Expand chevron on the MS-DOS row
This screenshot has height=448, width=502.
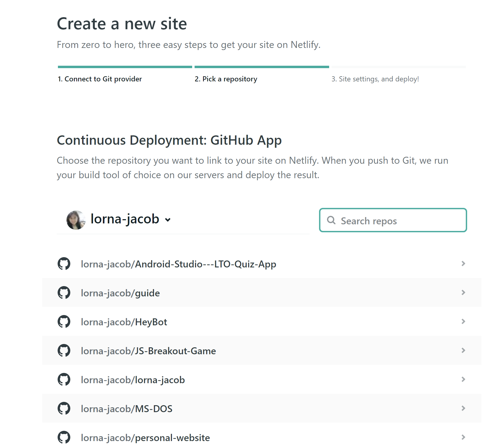click(463, 409)
